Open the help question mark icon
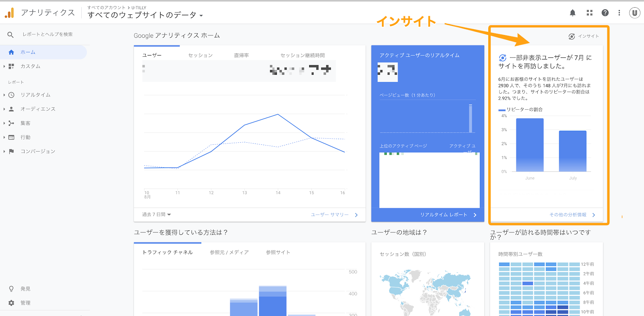The image size is (644, 316). [605, 13]
